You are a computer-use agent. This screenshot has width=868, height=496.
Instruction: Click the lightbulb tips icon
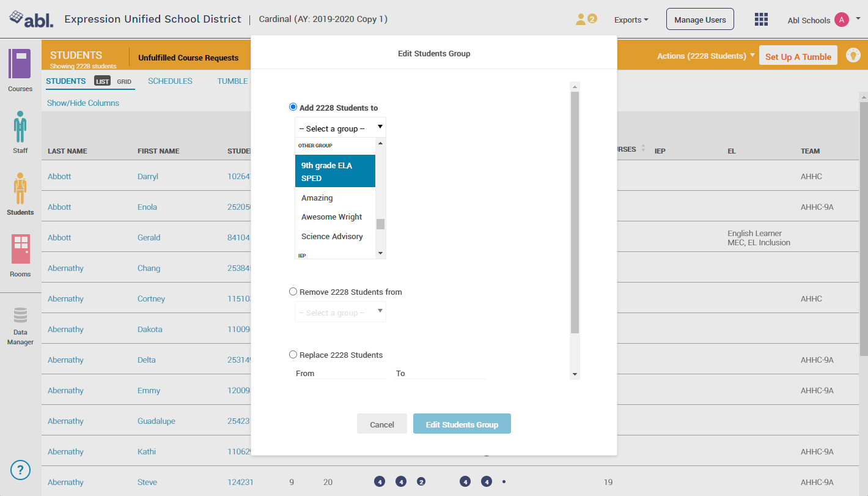click(x=853, y=55)
